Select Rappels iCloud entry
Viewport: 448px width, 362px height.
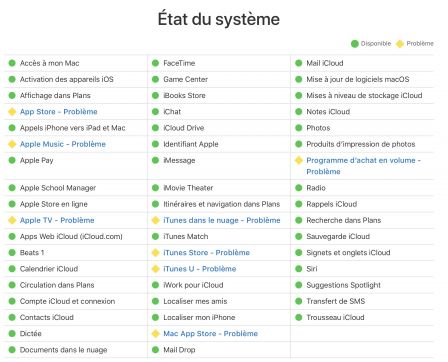(x=332, y=204)
